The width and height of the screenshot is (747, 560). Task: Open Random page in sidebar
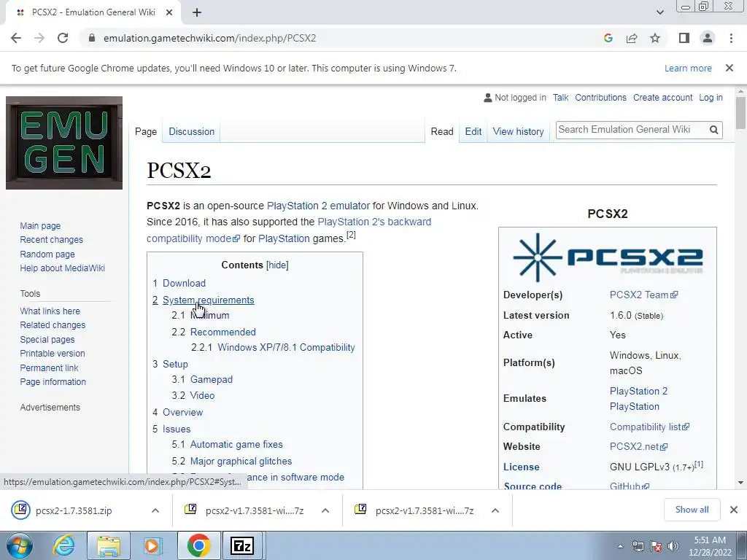[x=47, y=254]
